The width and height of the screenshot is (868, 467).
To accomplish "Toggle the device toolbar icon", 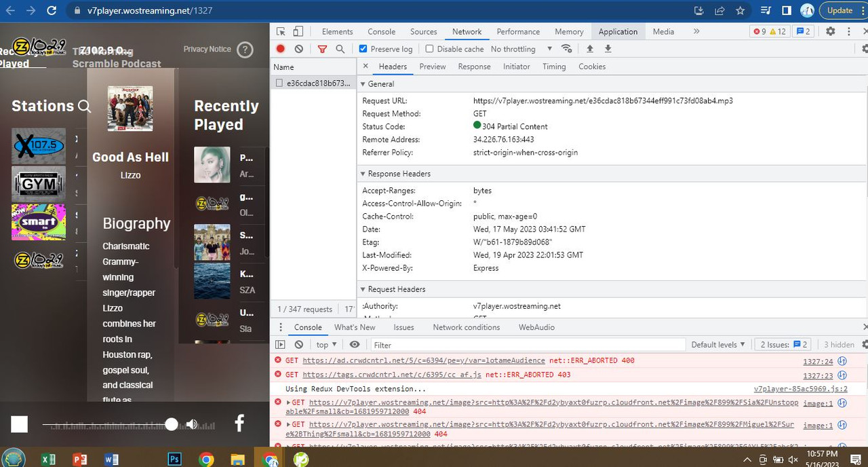I will [298, 31].
